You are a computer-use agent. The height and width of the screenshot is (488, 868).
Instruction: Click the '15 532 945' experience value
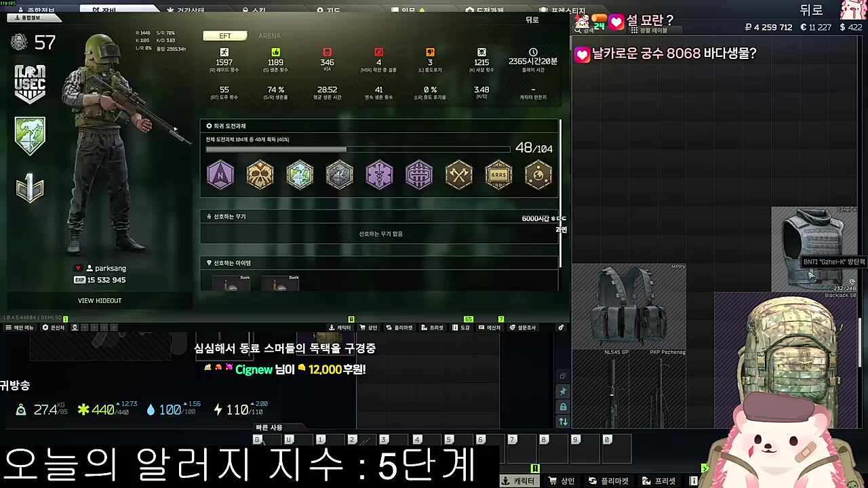click(x=106, y=280)
